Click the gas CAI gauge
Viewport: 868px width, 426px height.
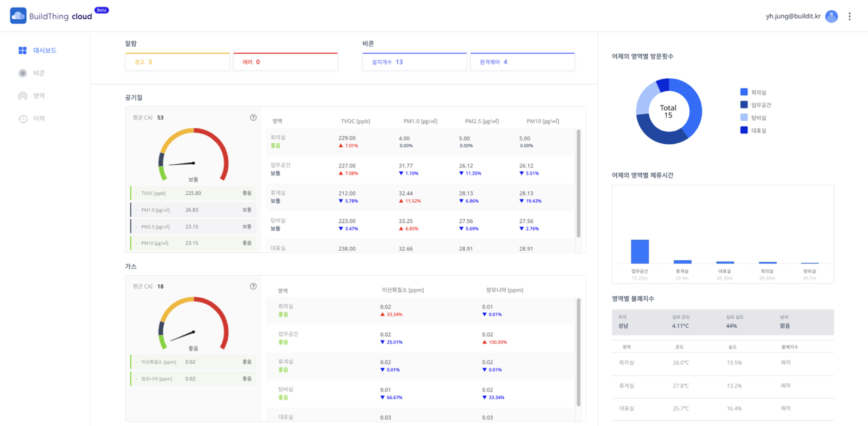point(193,323)
